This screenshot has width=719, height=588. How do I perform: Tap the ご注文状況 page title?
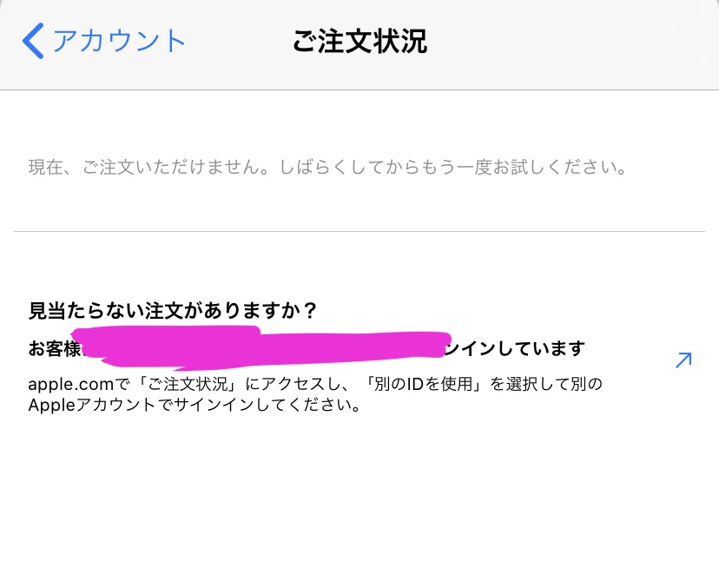[x=360, y=41]
